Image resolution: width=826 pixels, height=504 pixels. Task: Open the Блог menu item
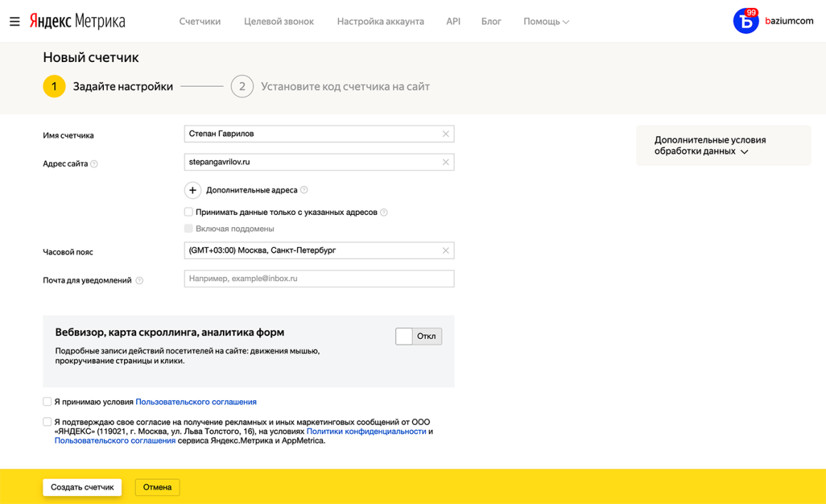[491, 21]
